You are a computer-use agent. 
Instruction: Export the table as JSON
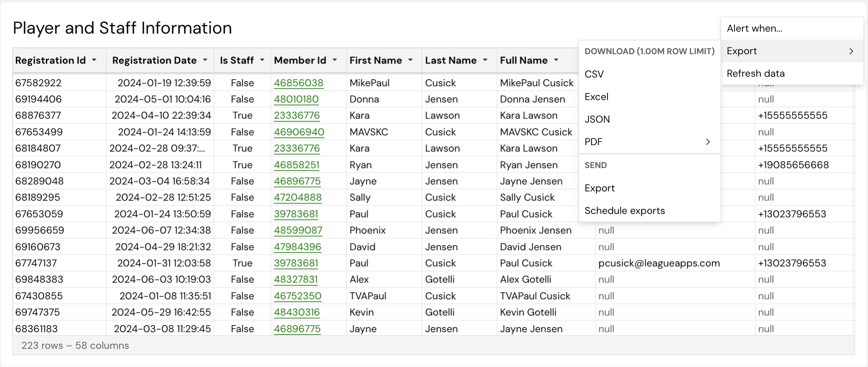597,119
